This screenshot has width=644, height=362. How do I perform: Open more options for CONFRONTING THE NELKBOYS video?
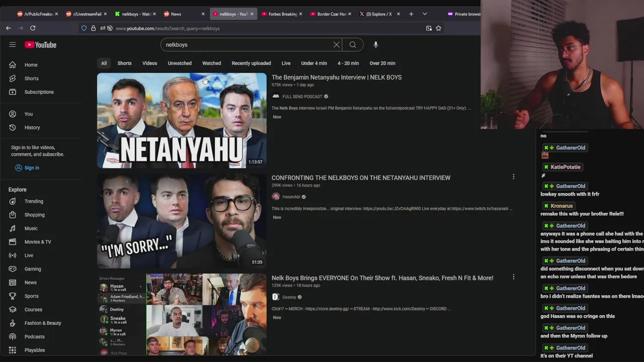click(x=513, y=176)
